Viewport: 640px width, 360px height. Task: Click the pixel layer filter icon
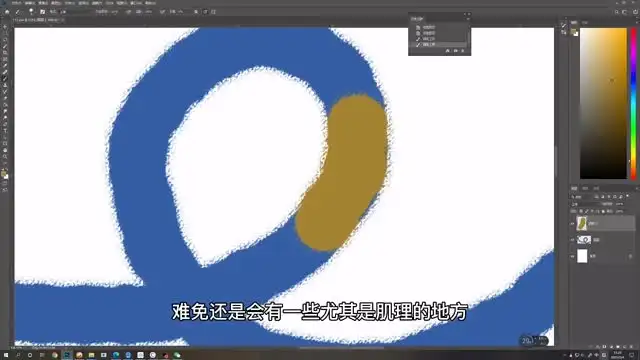click(x=596, y=197)
